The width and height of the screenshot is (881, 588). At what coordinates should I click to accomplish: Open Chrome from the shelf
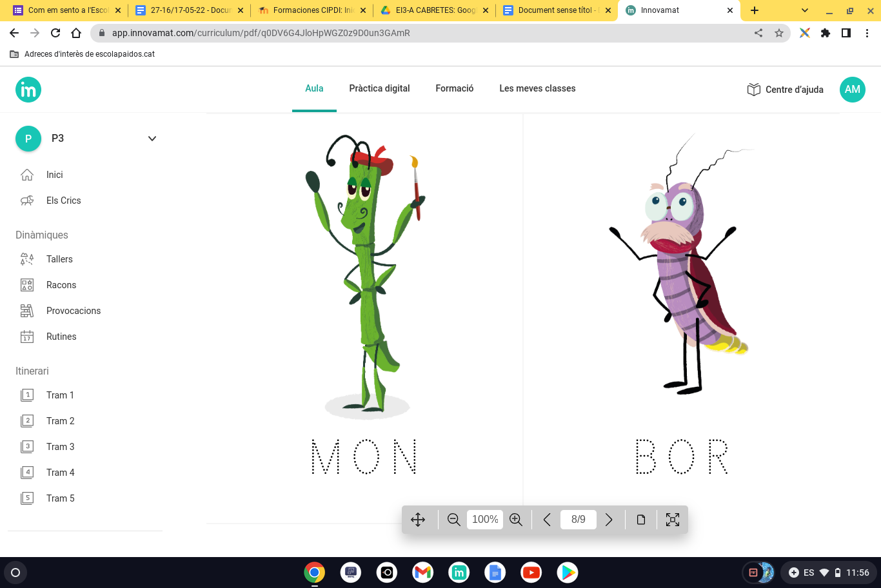315,573
